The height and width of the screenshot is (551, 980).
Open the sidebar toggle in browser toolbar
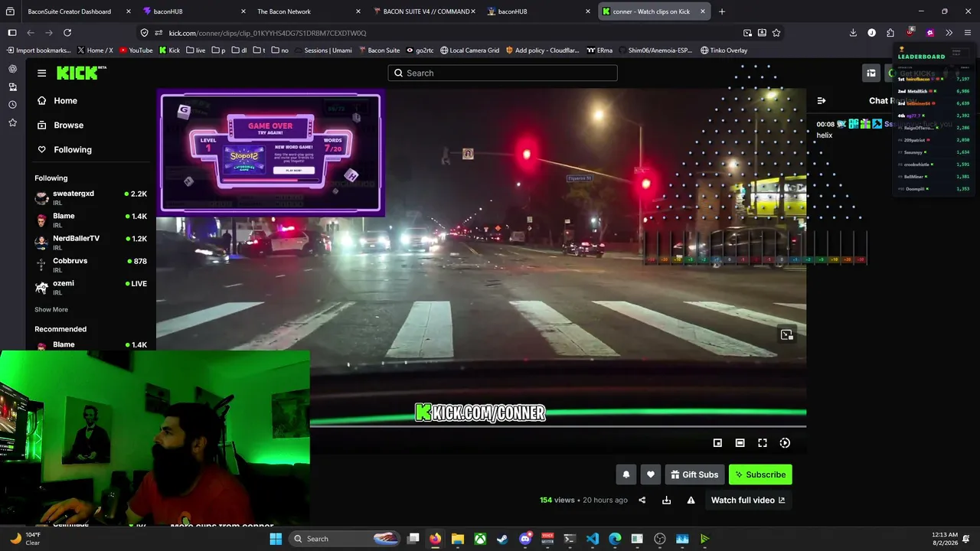pyautogui.click(x=12, y=33)
